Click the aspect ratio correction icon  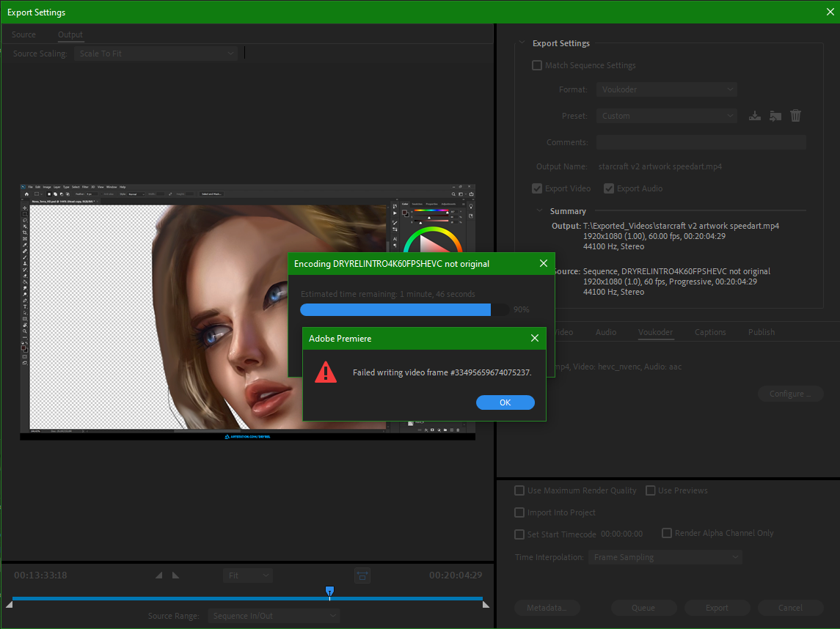362,575
